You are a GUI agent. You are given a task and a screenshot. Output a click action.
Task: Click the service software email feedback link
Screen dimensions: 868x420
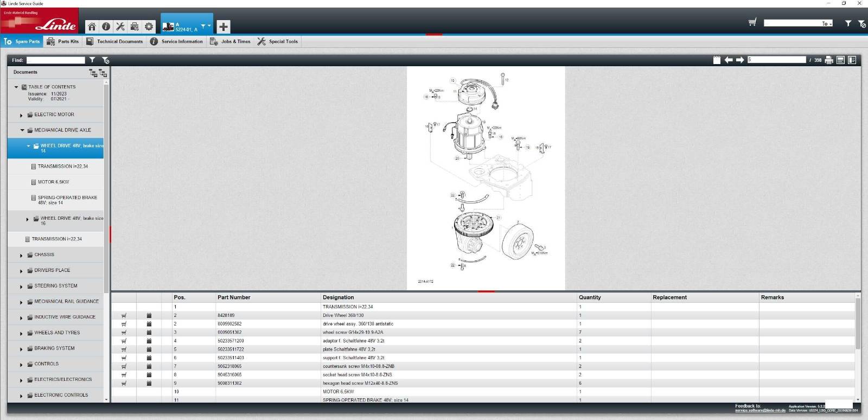[x=760, y=411]
